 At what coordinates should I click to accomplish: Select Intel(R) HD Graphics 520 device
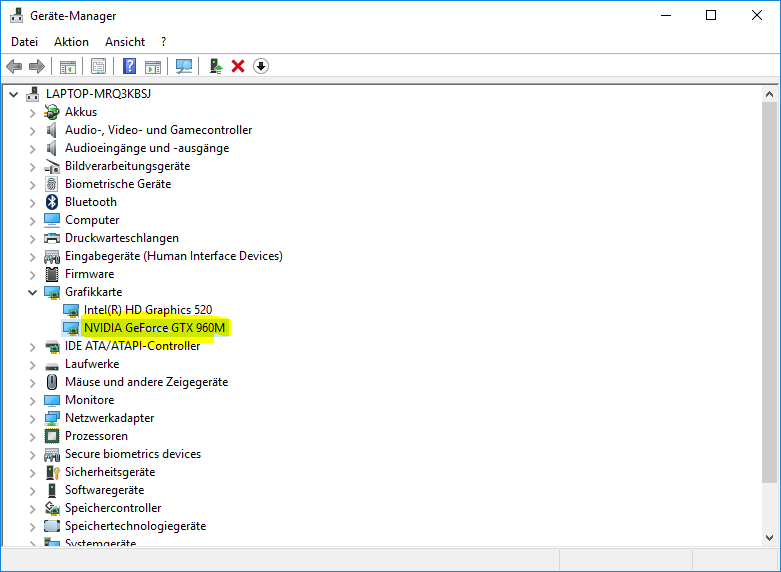click(x=148, y=310)
